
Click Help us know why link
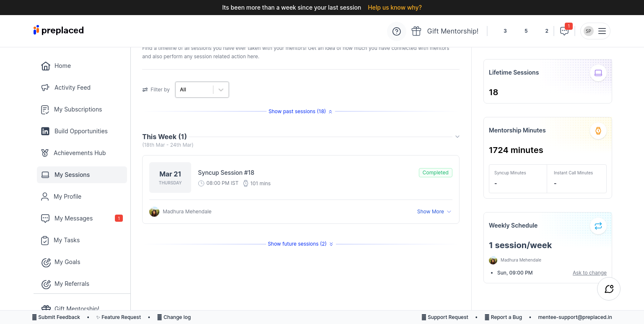(x=395, y=8)
